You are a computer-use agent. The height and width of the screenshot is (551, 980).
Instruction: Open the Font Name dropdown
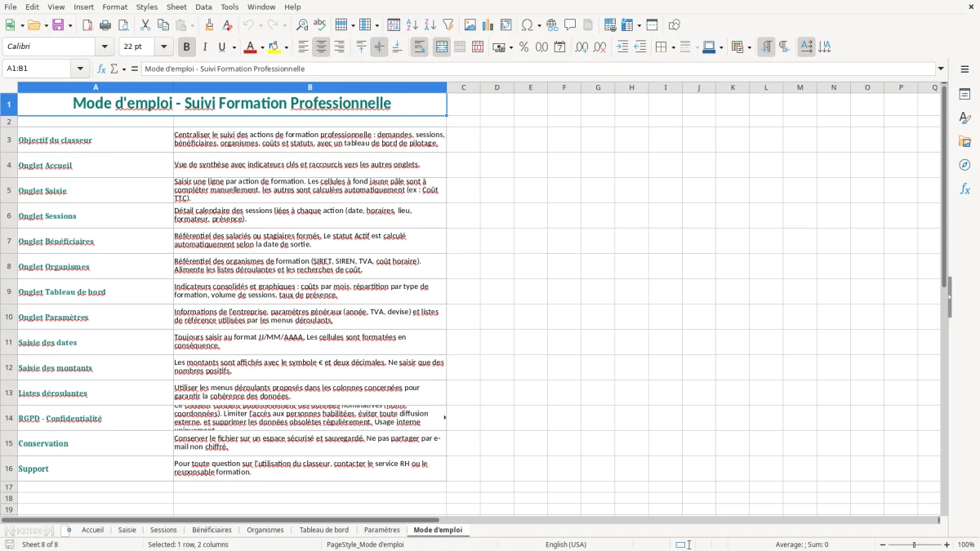pos(106,47)
